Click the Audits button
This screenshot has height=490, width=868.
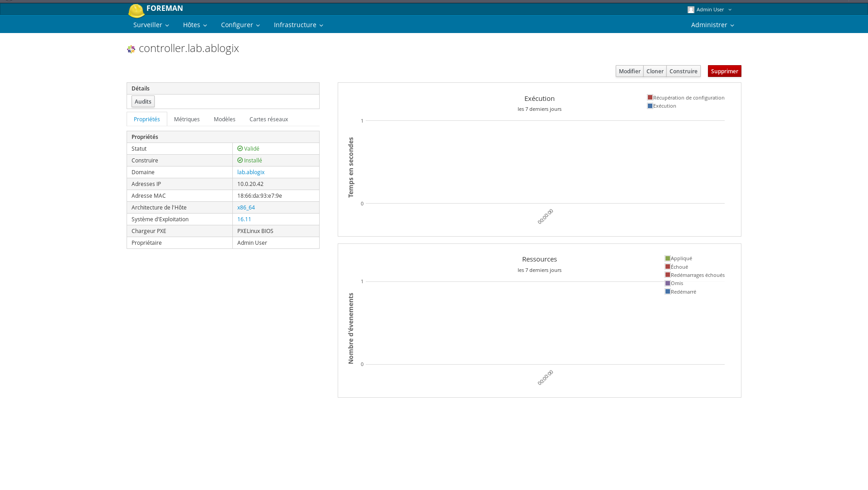[143, 102]
